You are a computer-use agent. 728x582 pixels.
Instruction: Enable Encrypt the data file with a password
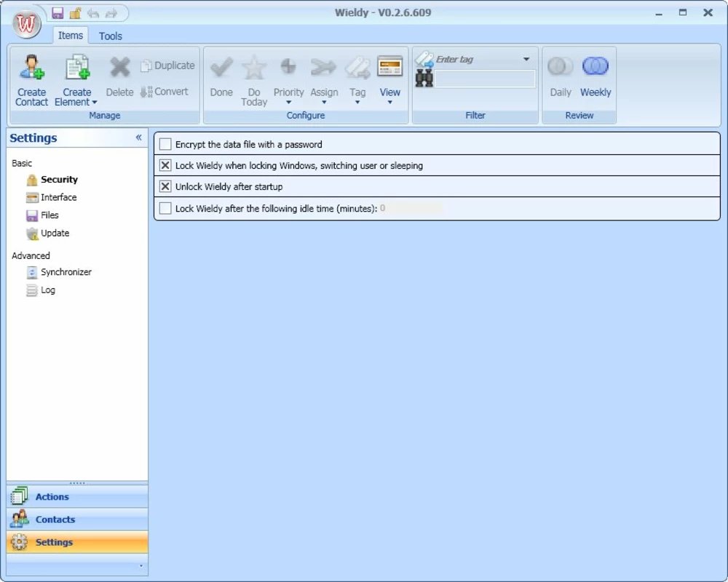(x=165, y=144)
